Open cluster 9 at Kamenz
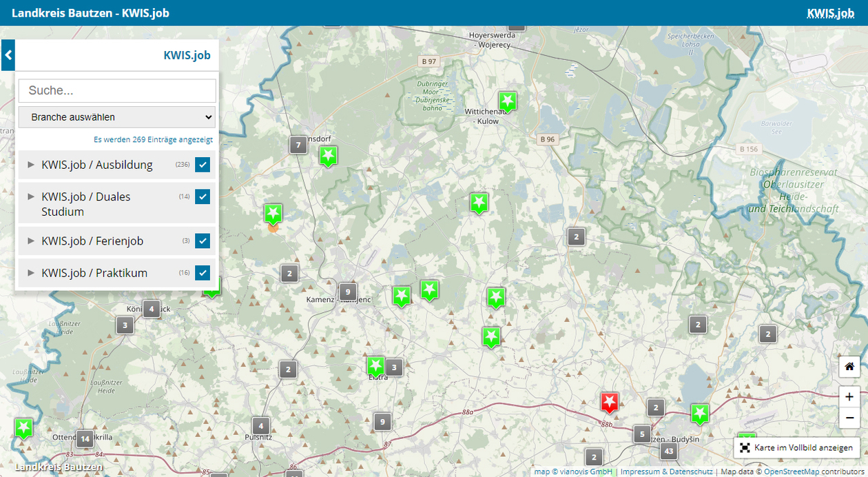The width and height of the screenshot is (868, 477). (x=349, y=291)
